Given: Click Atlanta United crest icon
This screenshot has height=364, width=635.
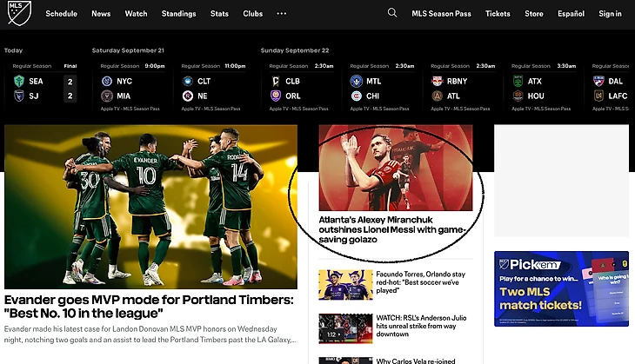Looking at the screenshot, I should [x=437, y=96].
